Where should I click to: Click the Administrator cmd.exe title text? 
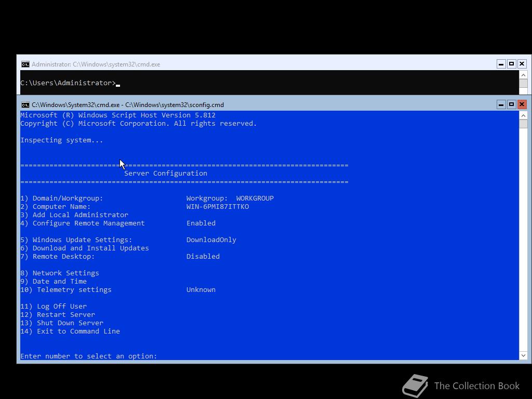point(96,64)
